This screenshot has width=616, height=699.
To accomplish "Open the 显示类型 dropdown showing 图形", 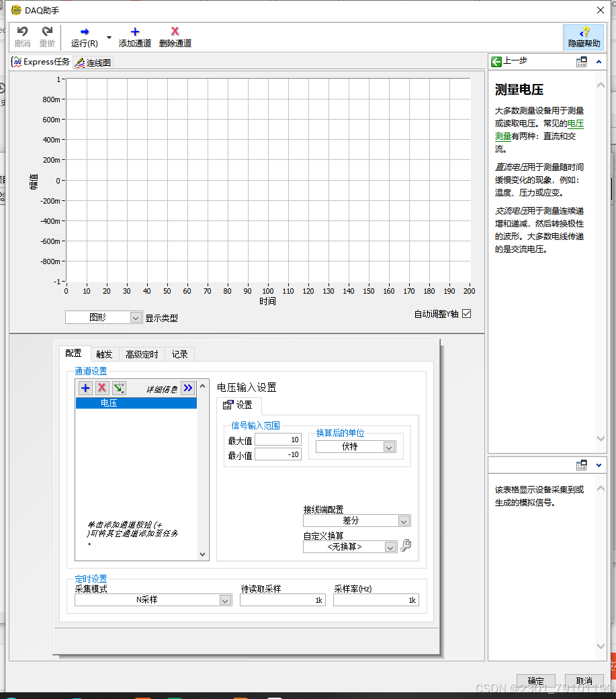I will [x=103, y=317].
